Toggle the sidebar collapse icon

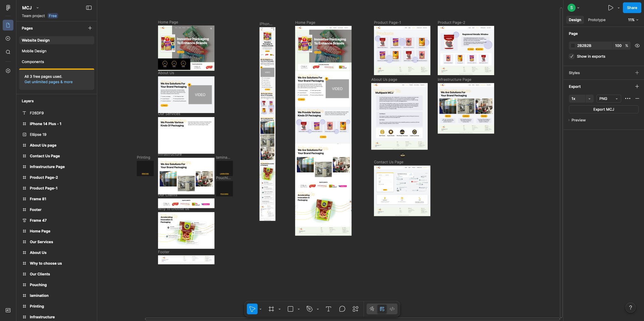(x=89, y=8)
